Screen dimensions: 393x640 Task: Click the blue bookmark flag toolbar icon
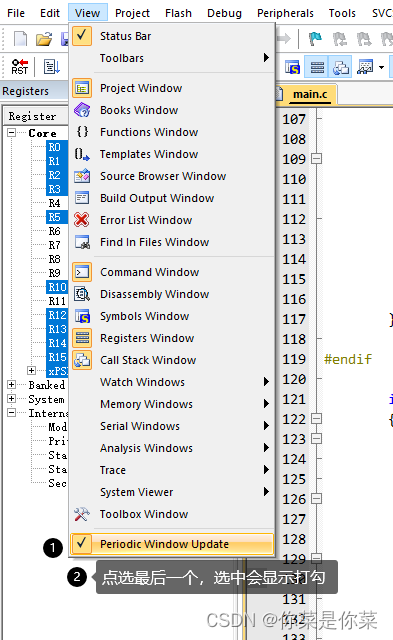(315, 39)
